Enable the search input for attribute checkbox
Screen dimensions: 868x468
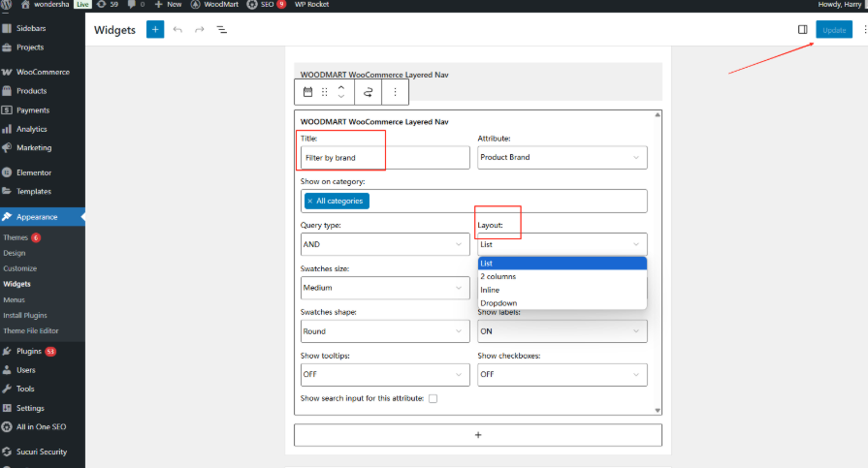pyautogui.click(x=434, y=398)
